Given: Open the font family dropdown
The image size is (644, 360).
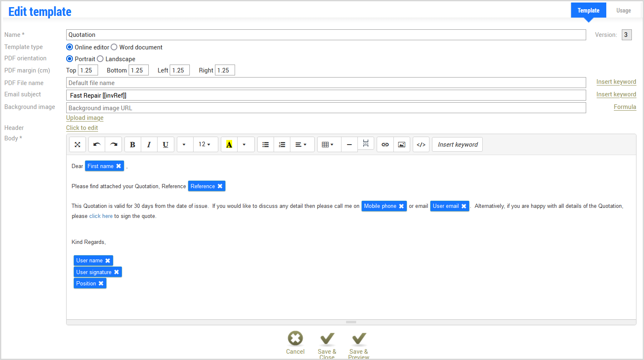Looking at the screenshot, I should pos(184,145).
